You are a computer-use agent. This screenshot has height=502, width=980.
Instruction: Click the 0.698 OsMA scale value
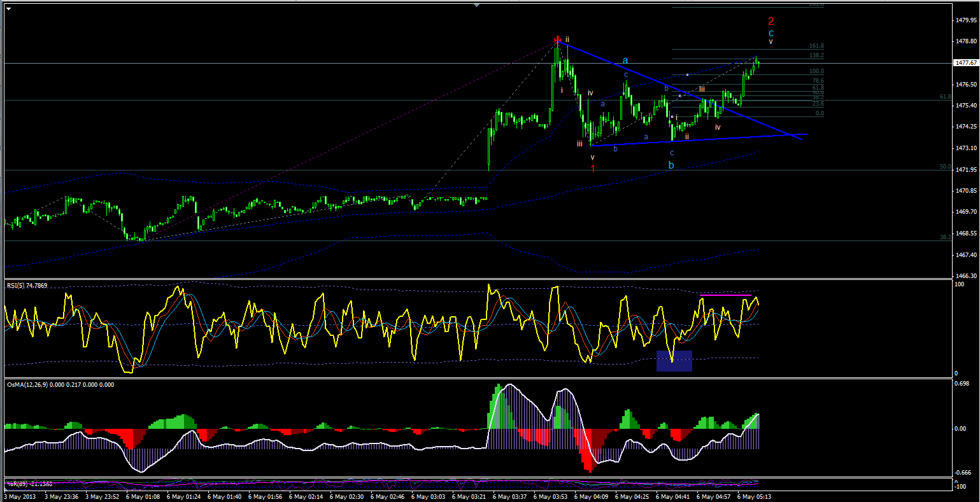[x=963, y=384]
